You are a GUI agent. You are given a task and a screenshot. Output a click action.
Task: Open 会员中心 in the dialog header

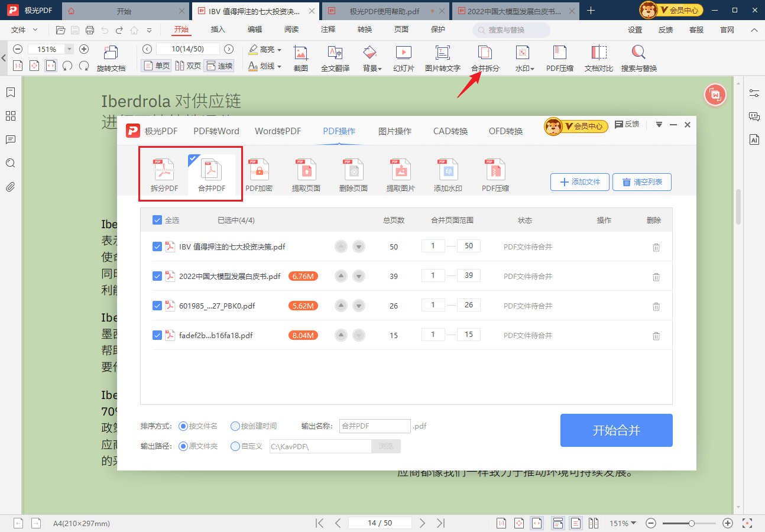[x=576, y=125]
